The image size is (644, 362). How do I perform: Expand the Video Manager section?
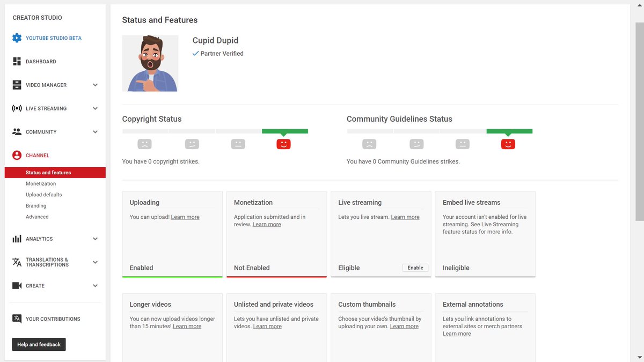coord(95,85)
